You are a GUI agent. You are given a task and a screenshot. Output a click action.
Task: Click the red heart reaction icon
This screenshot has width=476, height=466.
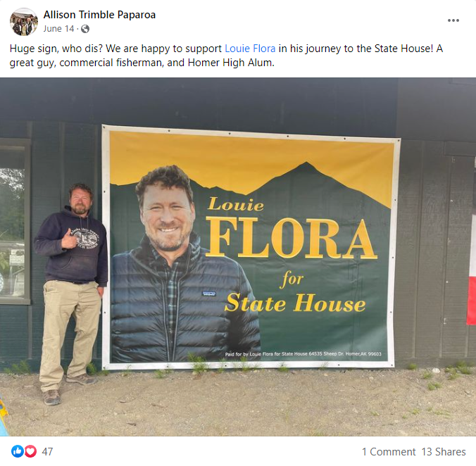click(x=30, y=451)
